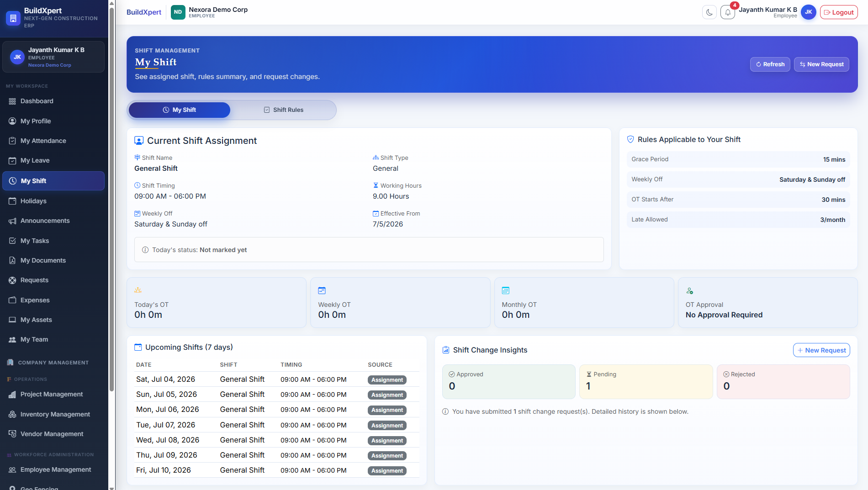Click Nexora Demo Corp link in user card
This screenshot has width=868, height=490.
click(49, 65)
